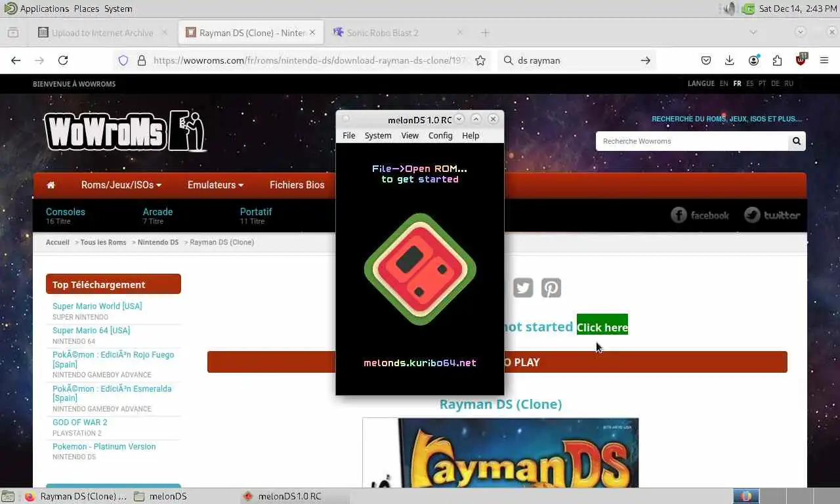Bookmark this page with the star icon

(480, 60)
